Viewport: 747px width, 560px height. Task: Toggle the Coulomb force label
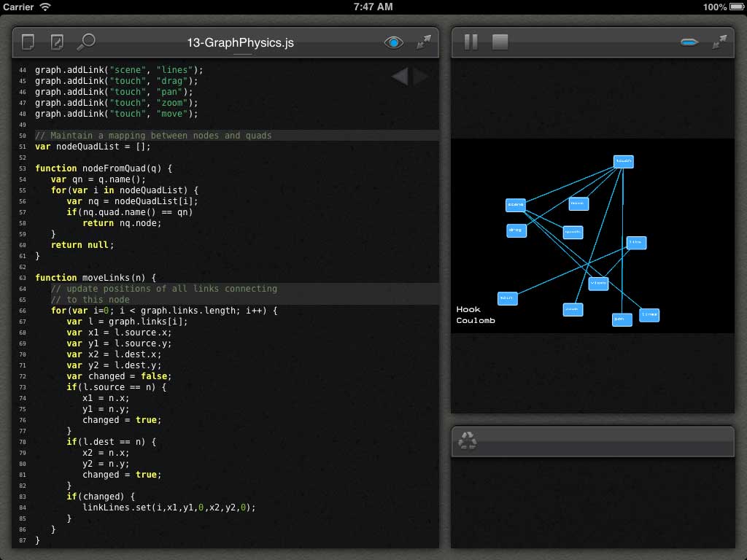coord(476,321)
